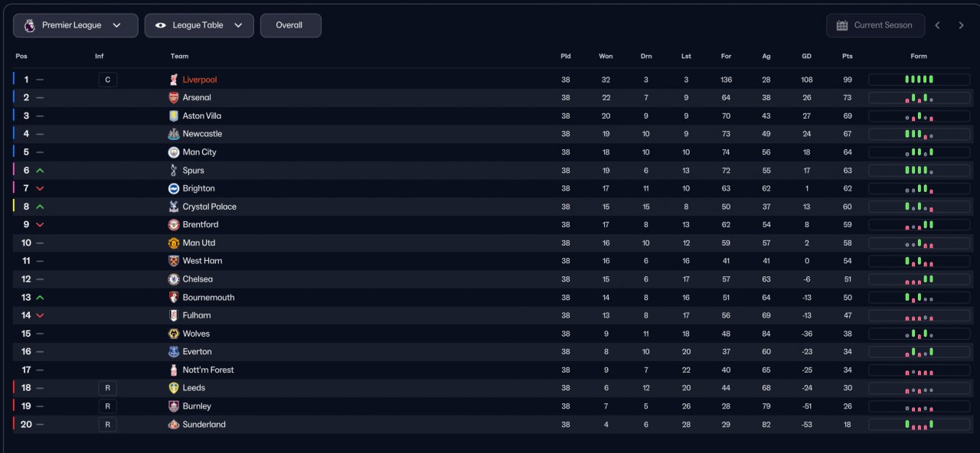Click the calendar icon beside Current Season

[842, 25]
